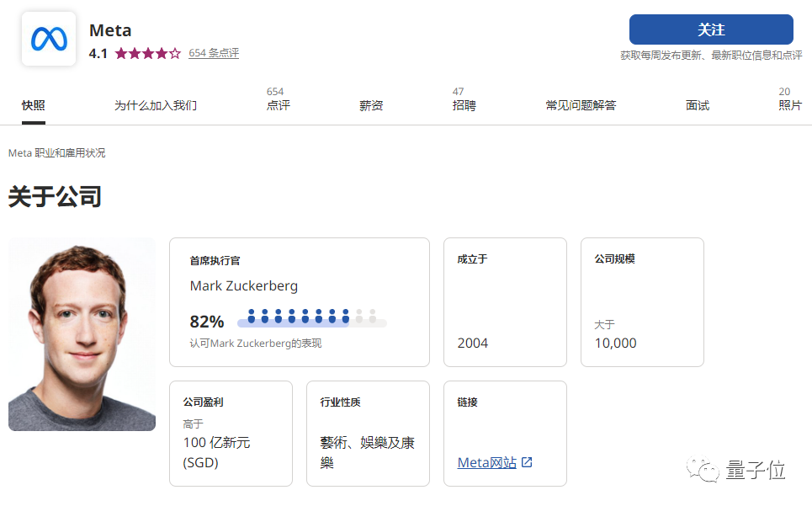Open the Meta网站 website link
Image resolution: width=812 pixels, height=506 pixels.
486,462
